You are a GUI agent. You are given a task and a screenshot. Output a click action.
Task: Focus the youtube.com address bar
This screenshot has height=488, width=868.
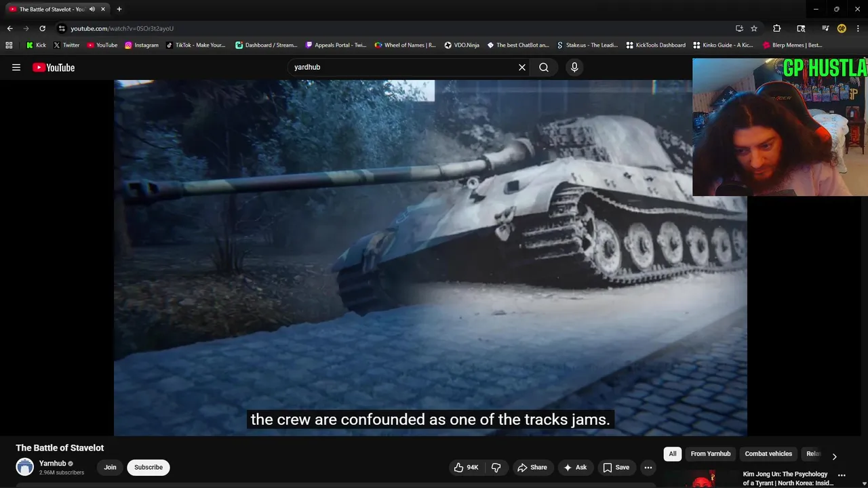click(x=393, y=28)
